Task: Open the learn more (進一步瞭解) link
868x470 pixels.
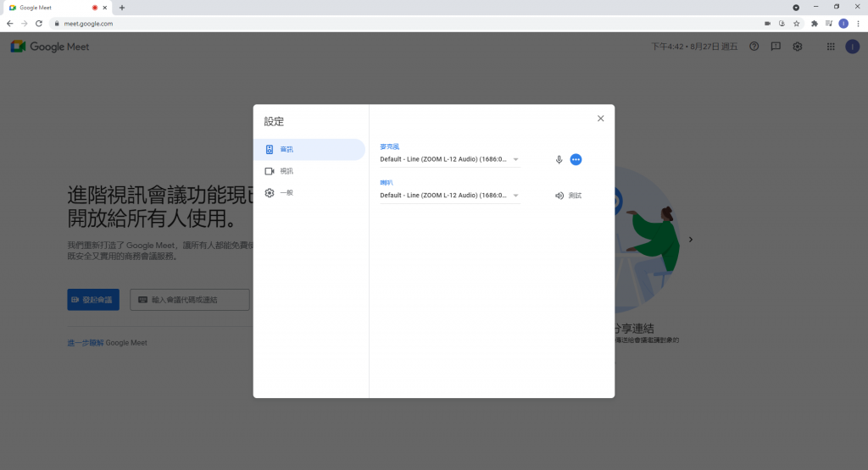Action: (x=86, y=343)
